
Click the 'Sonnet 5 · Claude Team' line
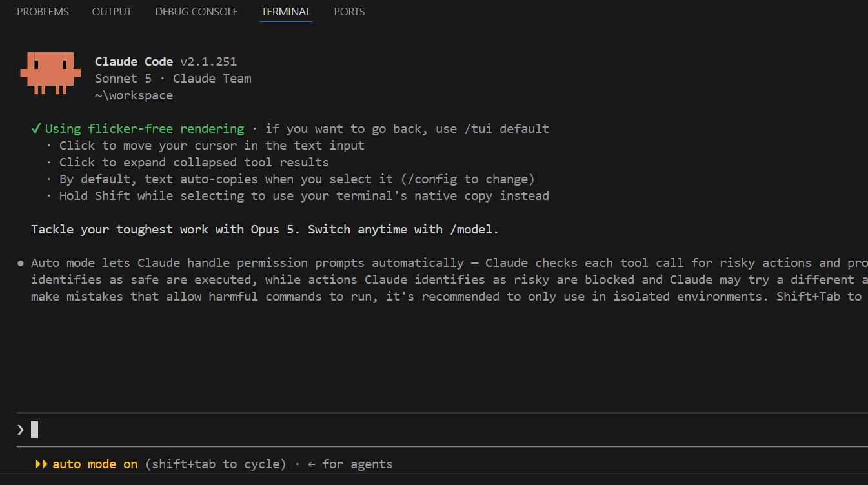coord(173,79)
